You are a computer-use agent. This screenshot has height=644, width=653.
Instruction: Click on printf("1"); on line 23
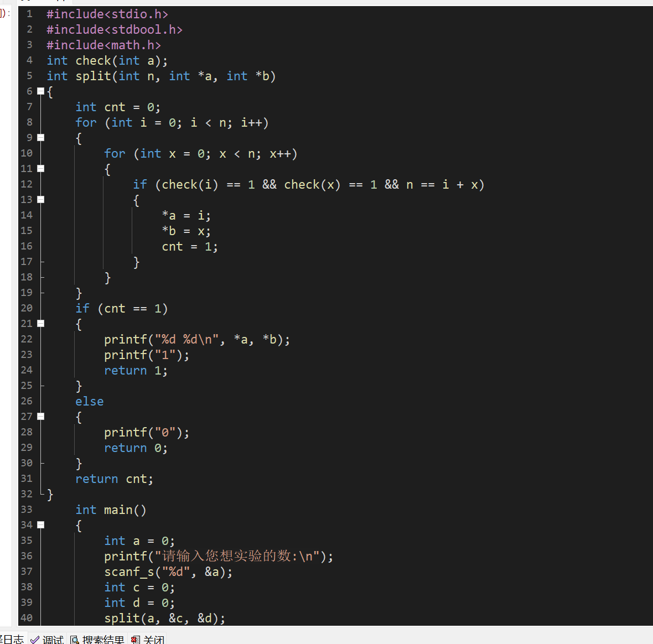pos(147,355)
